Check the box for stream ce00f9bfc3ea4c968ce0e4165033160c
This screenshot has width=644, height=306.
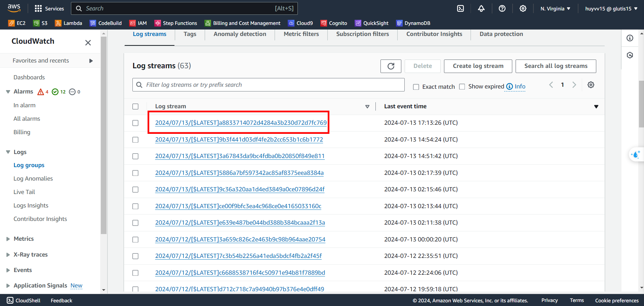pyautogui.click(x=135, y=206)
